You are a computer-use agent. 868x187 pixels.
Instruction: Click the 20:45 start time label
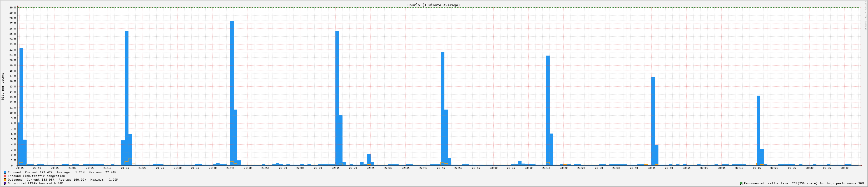[19, 168]
